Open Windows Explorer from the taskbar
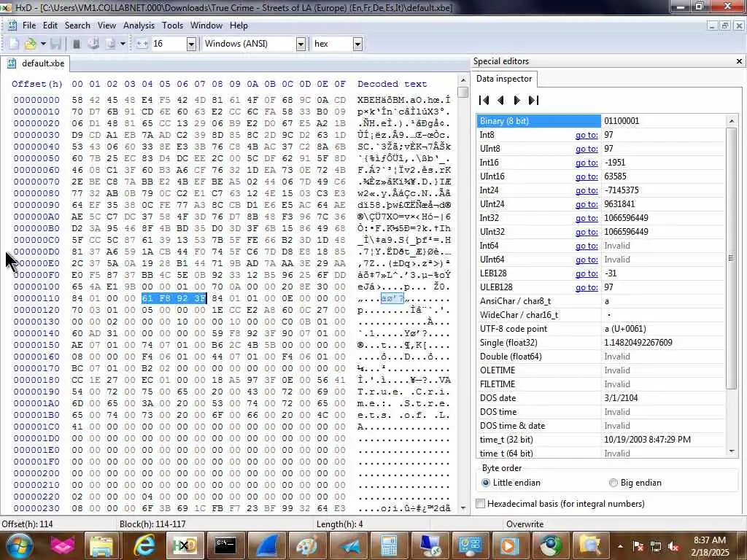747x560 pixels. click(101, 545)
